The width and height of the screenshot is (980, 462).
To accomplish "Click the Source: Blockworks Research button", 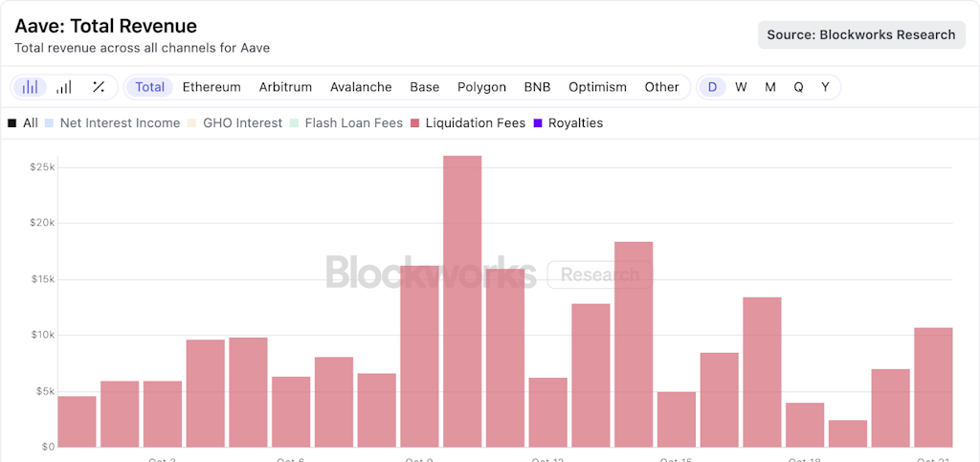I will pyautogui.click(x=861, y=34).
